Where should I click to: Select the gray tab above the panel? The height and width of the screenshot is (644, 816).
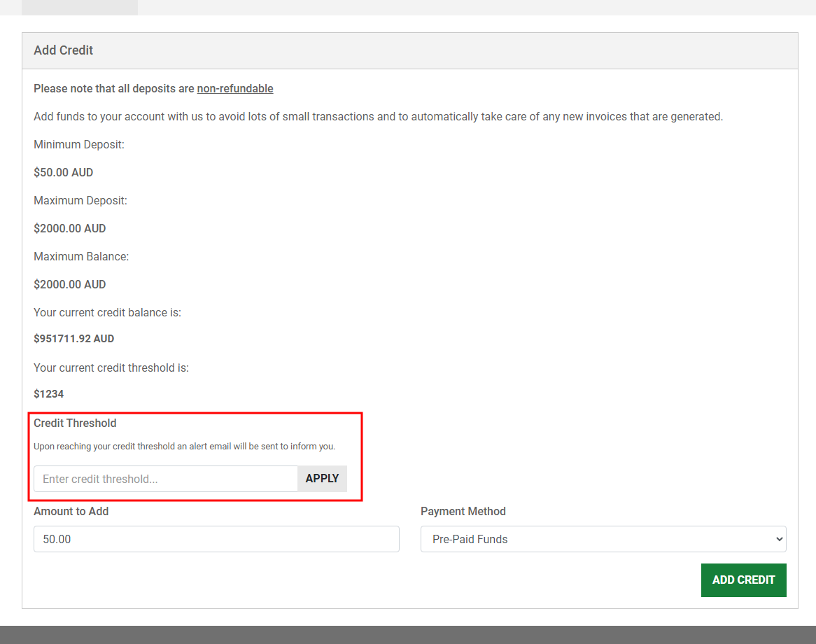(x=79, y=7)
